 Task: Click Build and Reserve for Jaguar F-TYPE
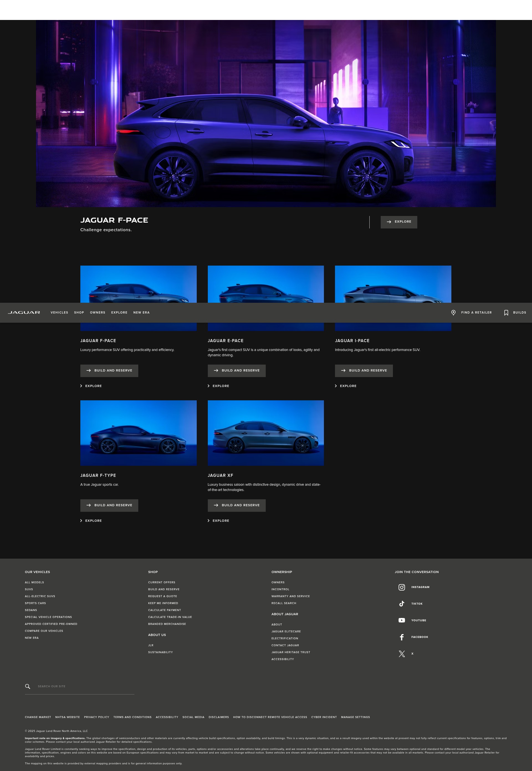point(109,506)
